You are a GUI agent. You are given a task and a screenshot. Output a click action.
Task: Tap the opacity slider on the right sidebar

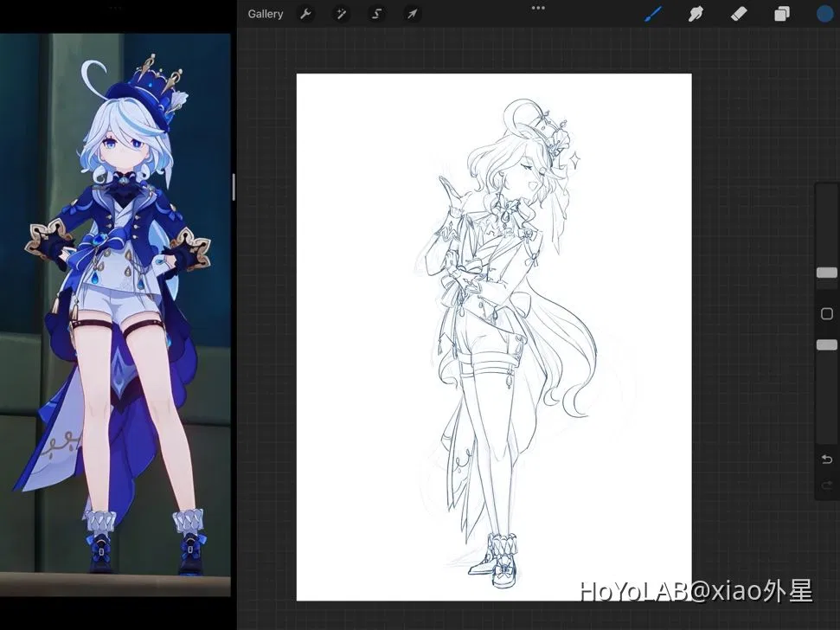coord(826,344)
